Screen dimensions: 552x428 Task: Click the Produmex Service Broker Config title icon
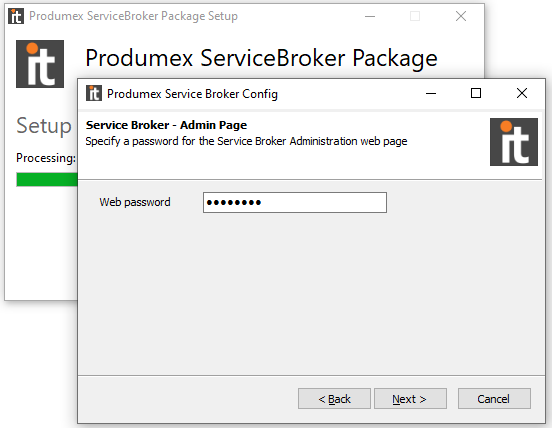pyautogui.click(x=94, y=93)
